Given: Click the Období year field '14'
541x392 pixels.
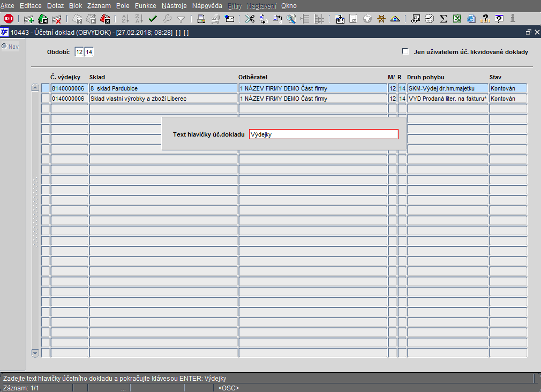Looking at the screenshot, I should click(89, 52).
